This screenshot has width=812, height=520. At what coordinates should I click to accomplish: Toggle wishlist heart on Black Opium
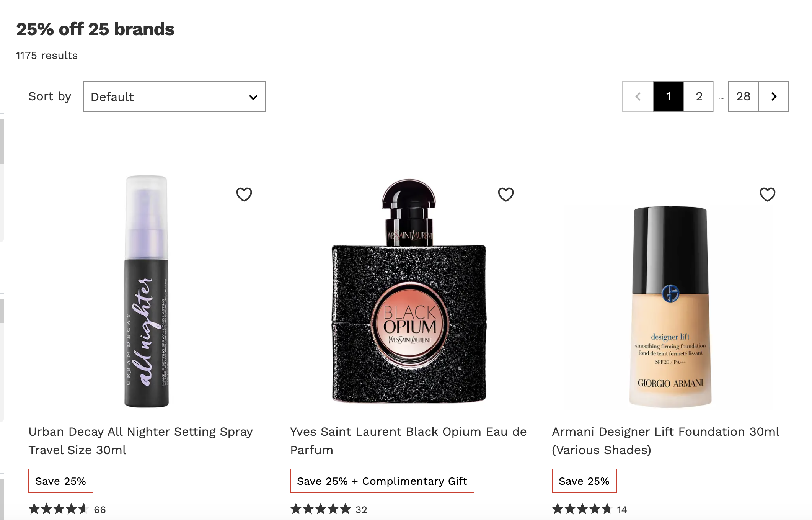click(x=505, y=194)
